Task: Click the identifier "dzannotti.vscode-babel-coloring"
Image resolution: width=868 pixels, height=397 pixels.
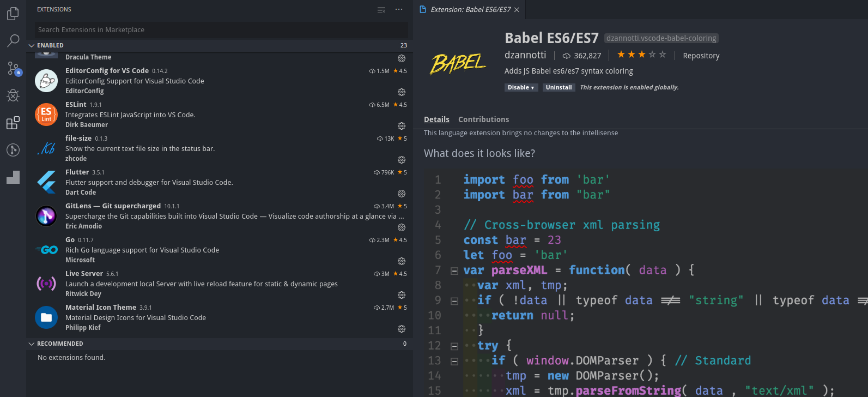Action: click(661, 38)
